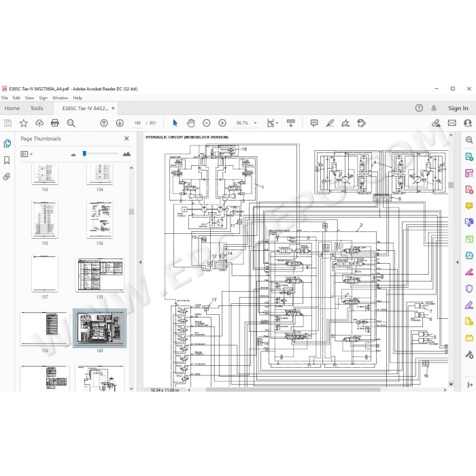Select page 158 thumbnail
Screen dimensions: 476x476
pos(99,275)
